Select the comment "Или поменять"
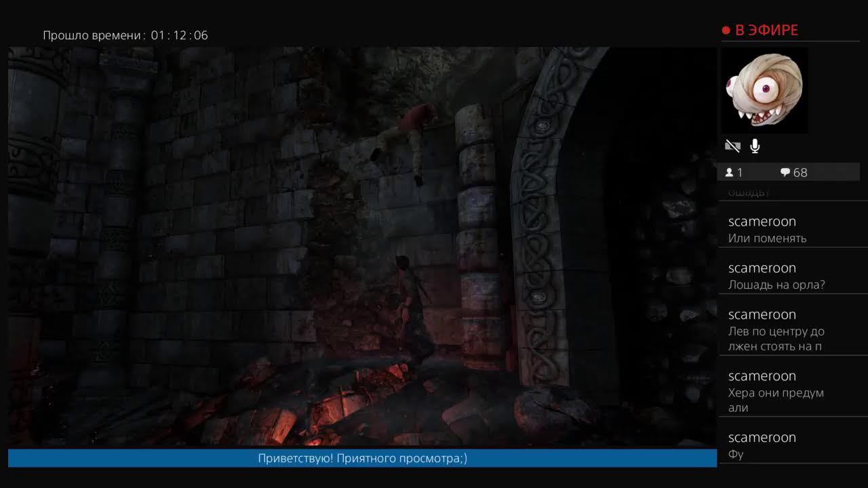This screenshot has width=868, height=488. coord(767,239)
